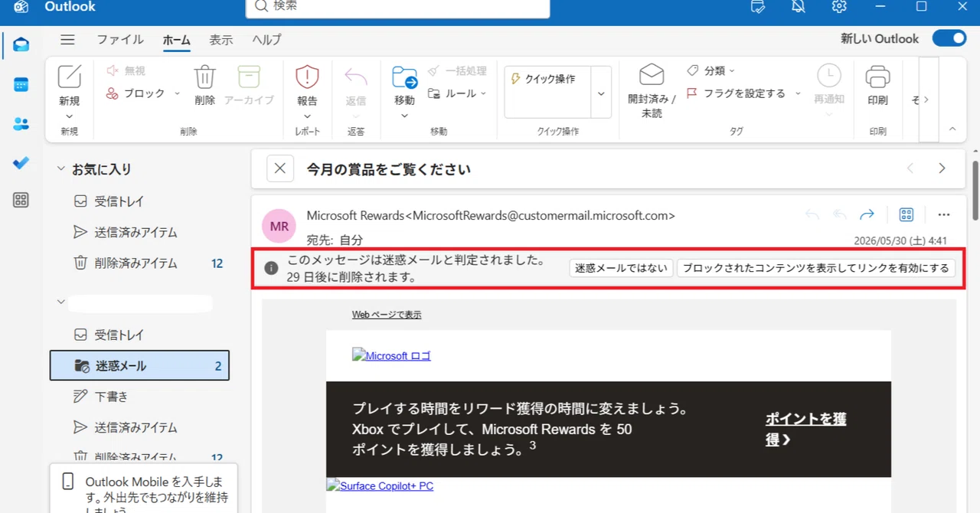Collapse the ribbon with chevron
The height and width of the screenshot is (513, 980).
tap(952, 129)
